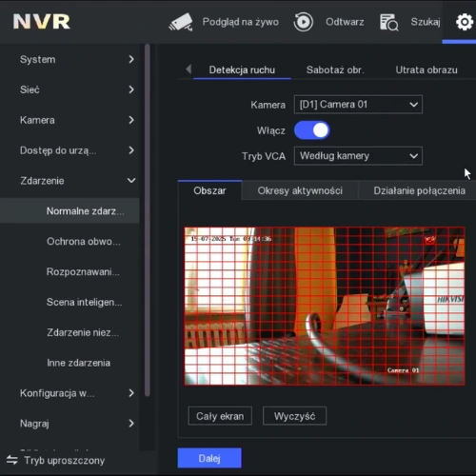Switch to Utrata obrazu tab
The height and width of the screenshot is (476, 476).
coord(426,69)
